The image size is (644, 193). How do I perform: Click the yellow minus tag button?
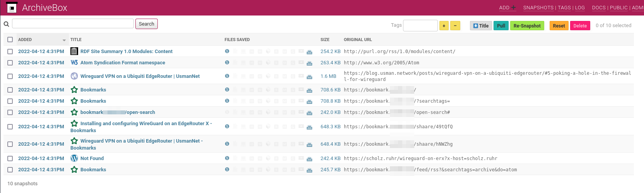point(455,26)
